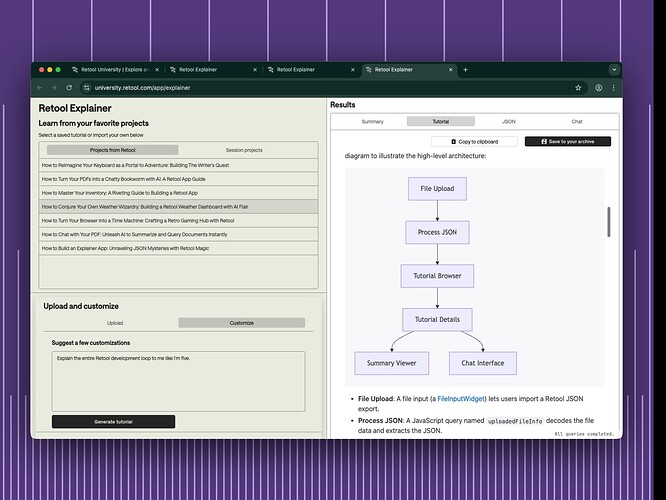Click the customizations suggestion text area
The height and width of the screenshot is (500, 666).
(x=178, y=381)
